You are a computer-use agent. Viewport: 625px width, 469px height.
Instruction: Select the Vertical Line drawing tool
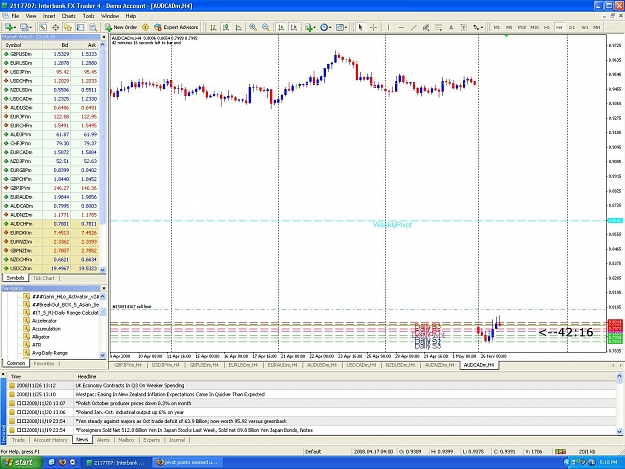pos(388,27)
